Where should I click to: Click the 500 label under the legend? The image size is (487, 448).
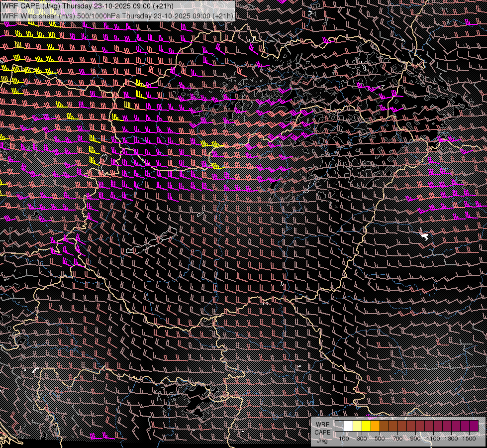tap(380, 439)
